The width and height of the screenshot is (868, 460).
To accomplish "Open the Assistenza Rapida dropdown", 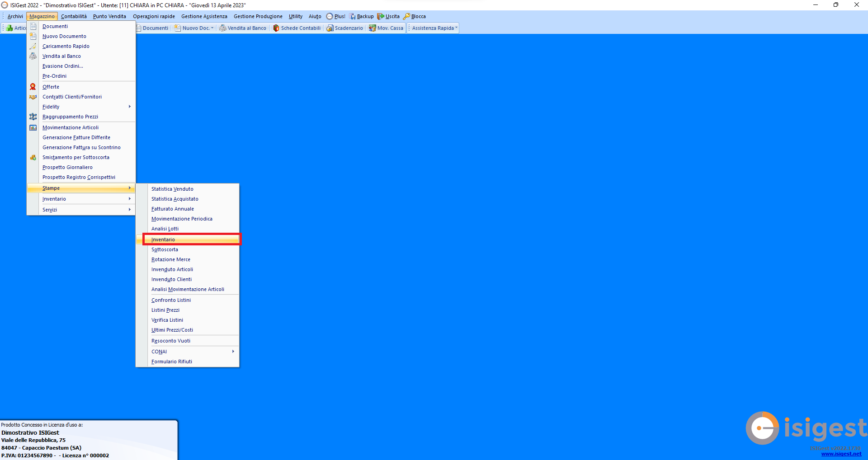I will (x=434, y=28).
